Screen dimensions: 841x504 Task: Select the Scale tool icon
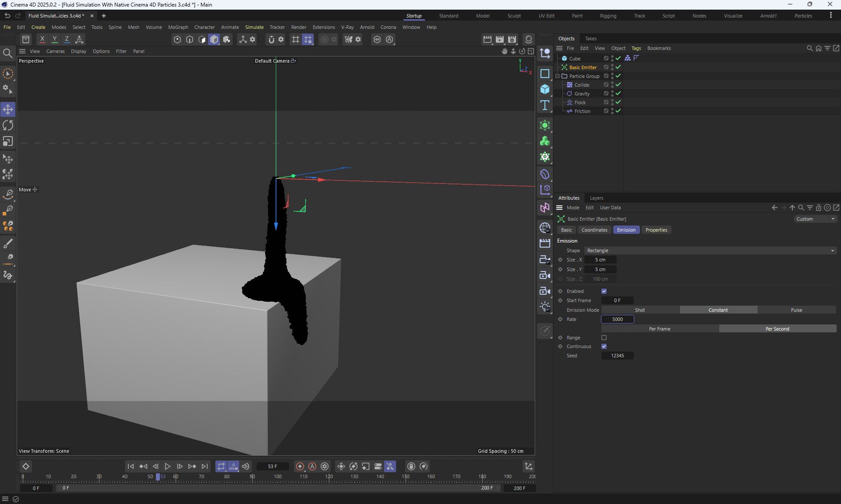8,141
